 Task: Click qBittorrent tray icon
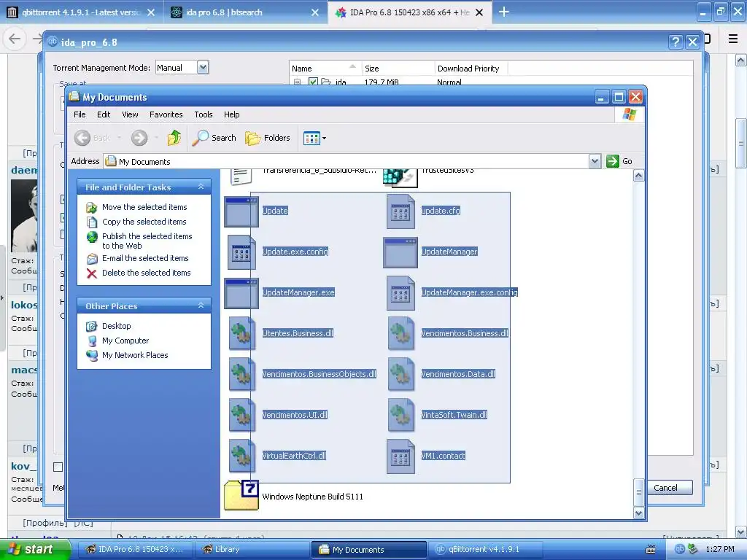[x=679, y=549]
